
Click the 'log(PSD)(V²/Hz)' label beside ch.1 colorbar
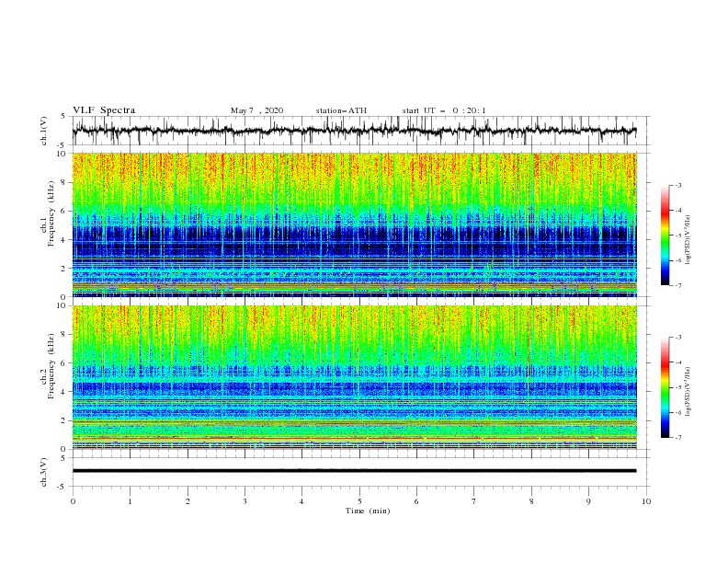[x=688, y=240]
